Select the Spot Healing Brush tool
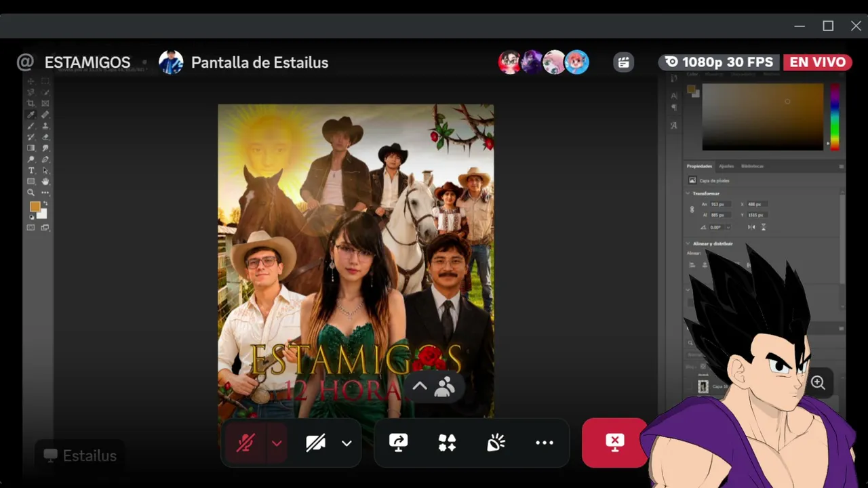The height and width of the screenshot is (488, 868). 45,115
